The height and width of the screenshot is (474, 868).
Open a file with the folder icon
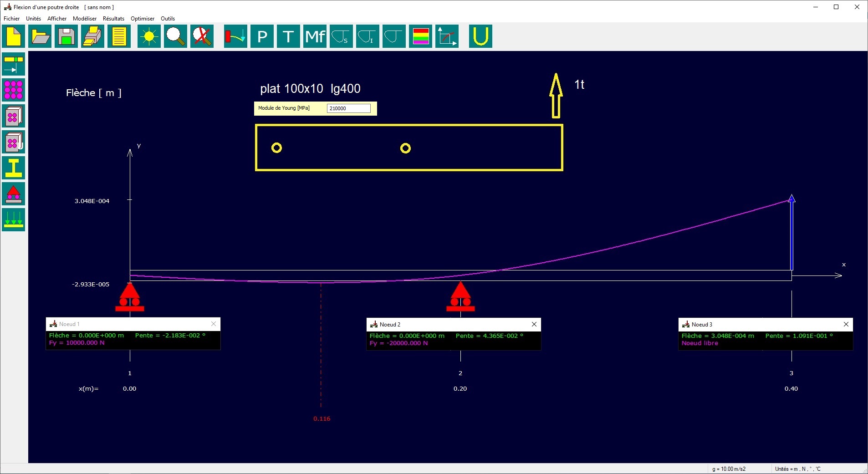tap(40, 36)
